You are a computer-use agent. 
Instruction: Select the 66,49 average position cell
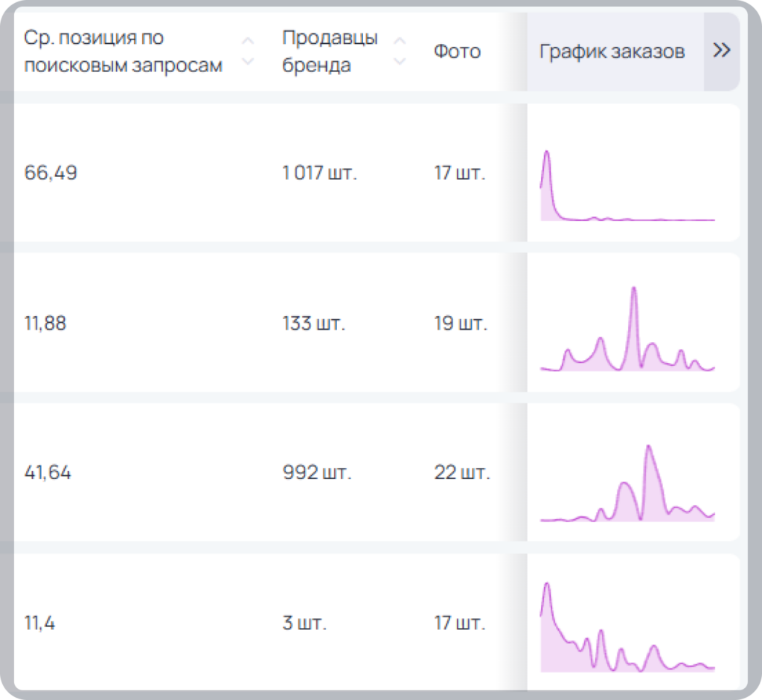point(51,173)
